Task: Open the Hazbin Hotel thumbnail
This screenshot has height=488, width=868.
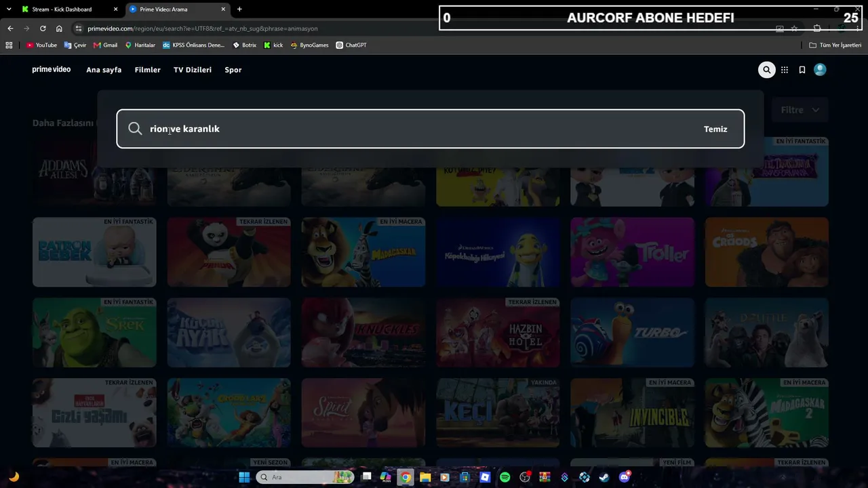Action: (x=498, y=333)
